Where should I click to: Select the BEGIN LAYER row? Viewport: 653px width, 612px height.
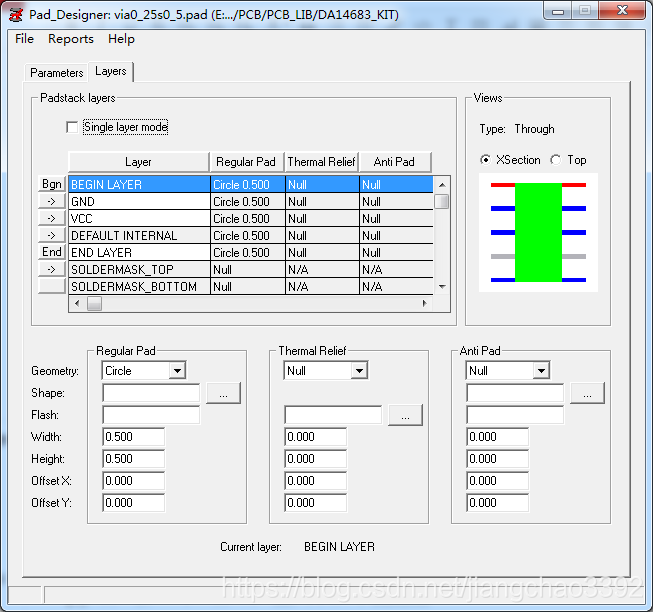251,184
